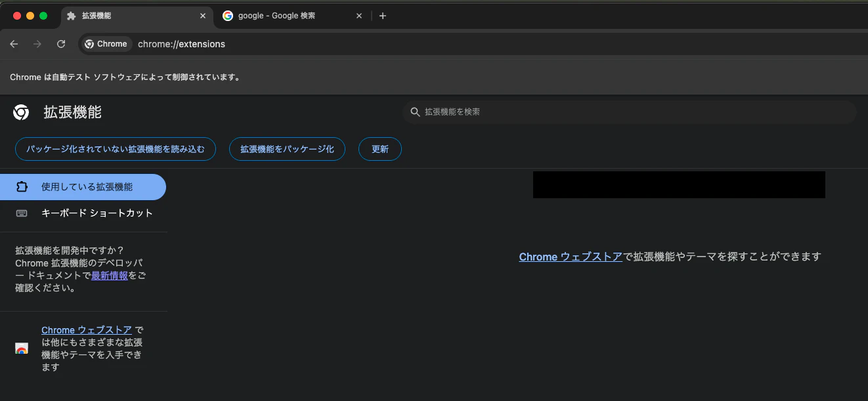Click 拡張機能をパッケージ化 button
The width and height of the screenshot is (868, 401).
287,149
